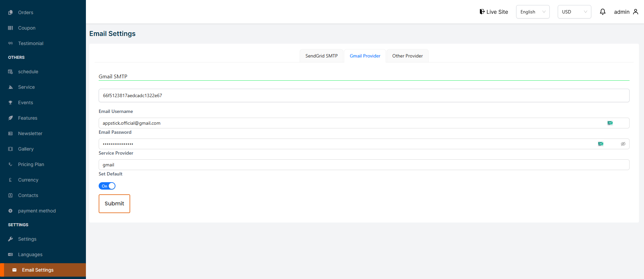Image resolution: width=644 pixels, height=279 pixels.
Task: Open the Gmail Provider tab
Action: [x=365, y=56]
